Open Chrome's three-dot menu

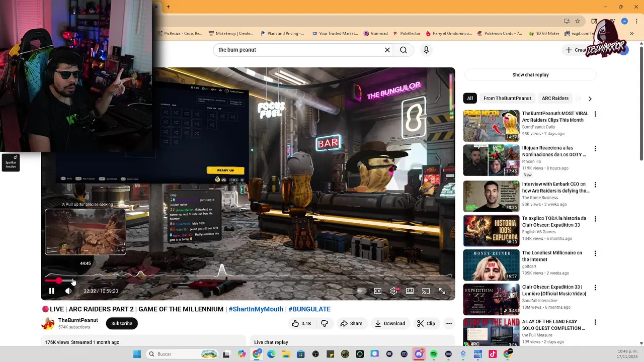coord(636,21)
